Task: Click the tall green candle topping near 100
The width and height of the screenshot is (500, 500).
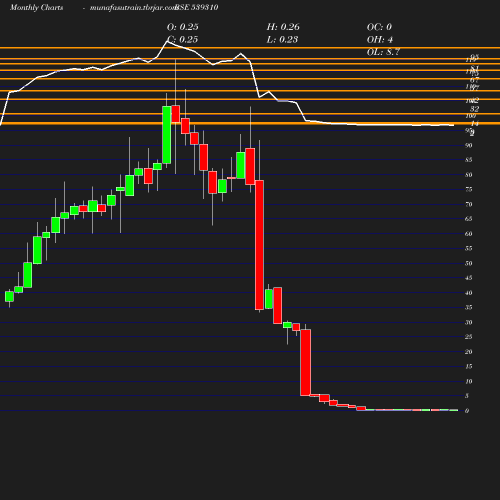Action: tap(167, 135)
